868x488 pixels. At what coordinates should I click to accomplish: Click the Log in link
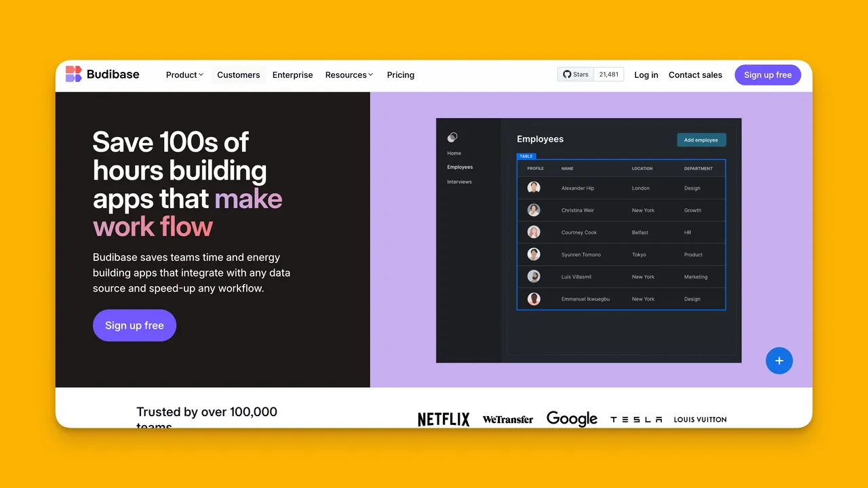(646, 75)
